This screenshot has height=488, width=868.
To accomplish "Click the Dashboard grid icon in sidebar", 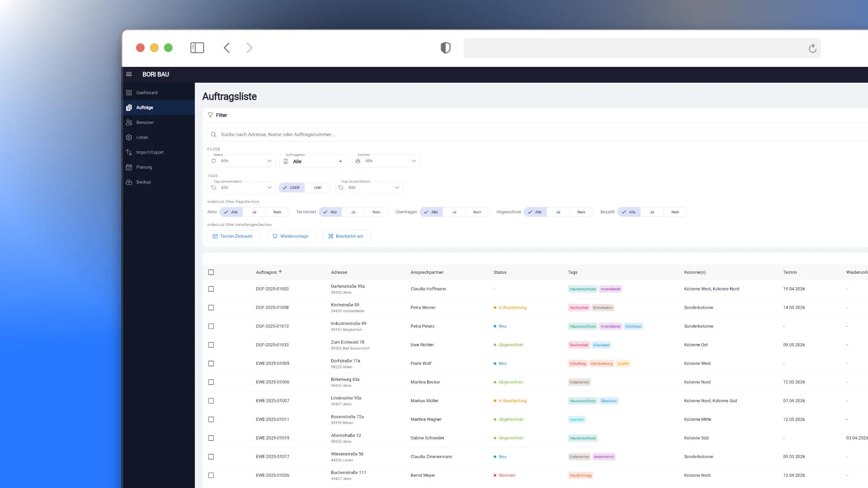I will [x=129, y=93].
